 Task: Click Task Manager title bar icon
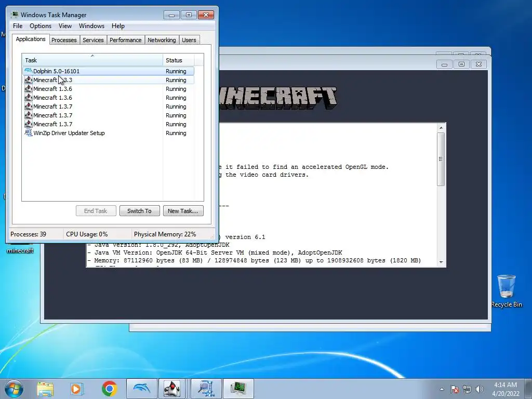click(x=14, y=15)
